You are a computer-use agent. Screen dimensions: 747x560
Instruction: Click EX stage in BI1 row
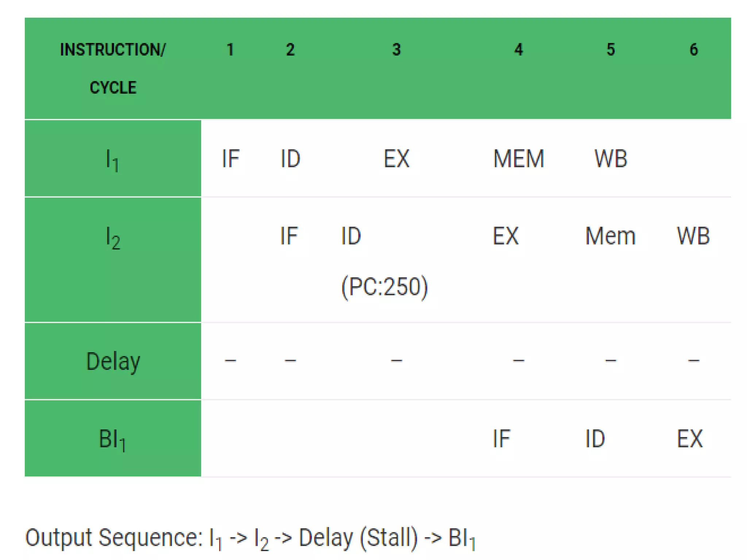tap(689, 439)
